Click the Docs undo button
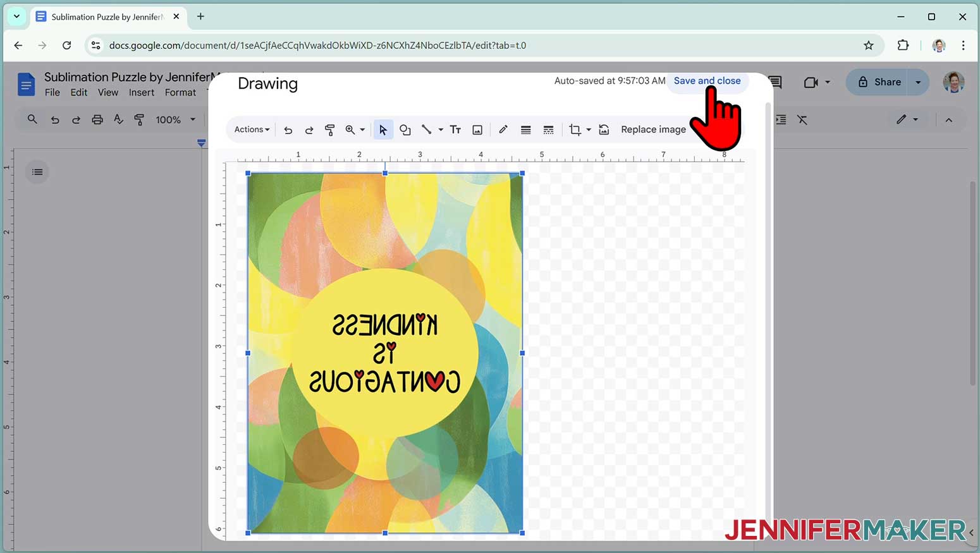This screenshot has width=980, height=553. point(55,119)
